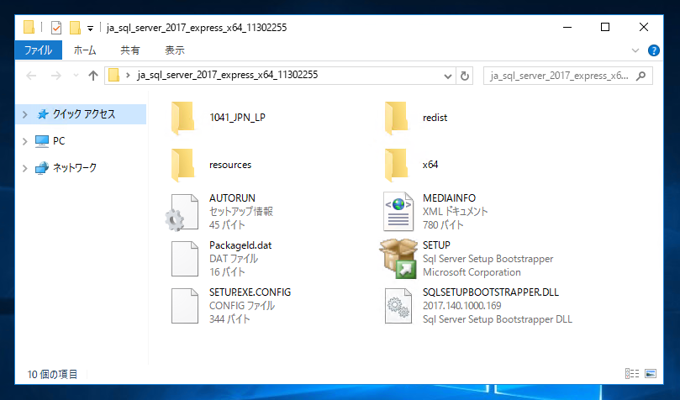Expand the PC tree node
Screen dimensions: 680x400
pos(25,141)
